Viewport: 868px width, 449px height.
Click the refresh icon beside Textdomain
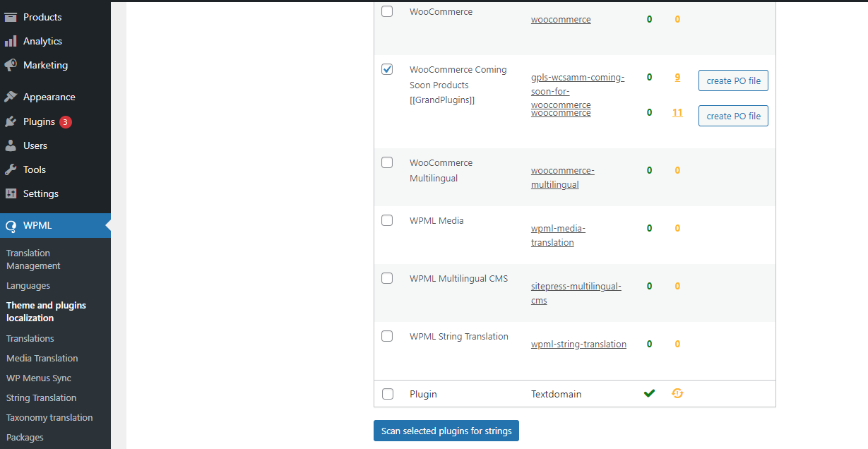[677, 393]
